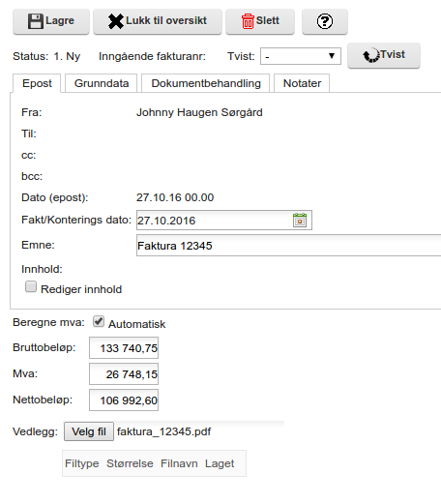Select the Epost tab
441x504 pixels.
37,83
